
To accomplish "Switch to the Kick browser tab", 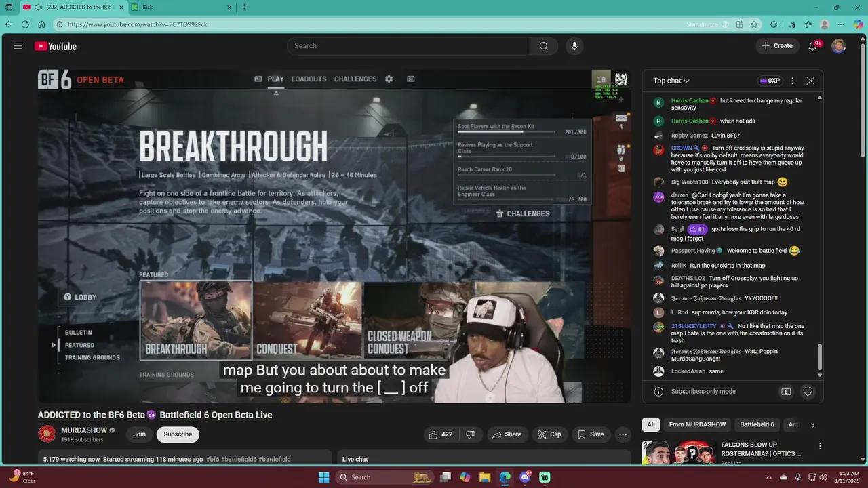I will 180,7.
